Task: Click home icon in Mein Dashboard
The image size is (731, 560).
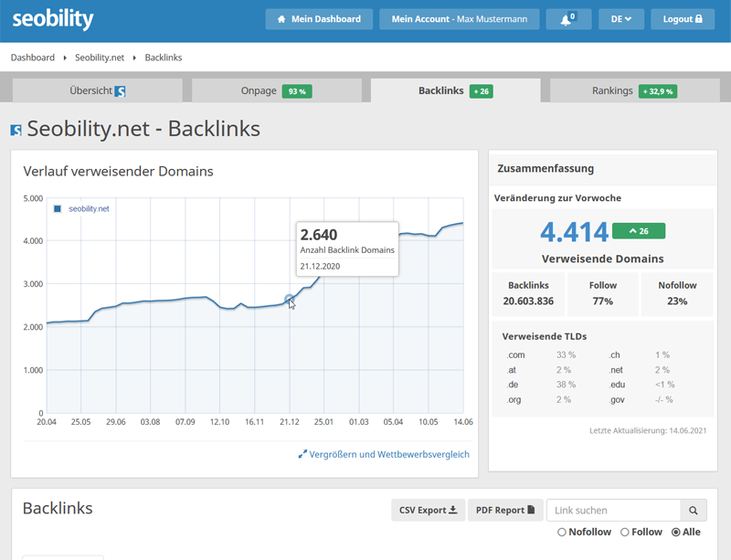Action: (281, 19)
